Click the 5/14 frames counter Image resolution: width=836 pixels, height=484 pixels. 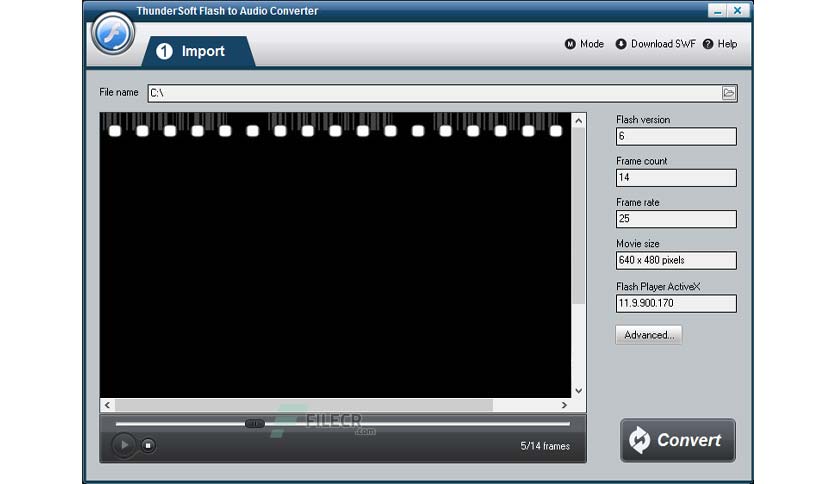545,446
